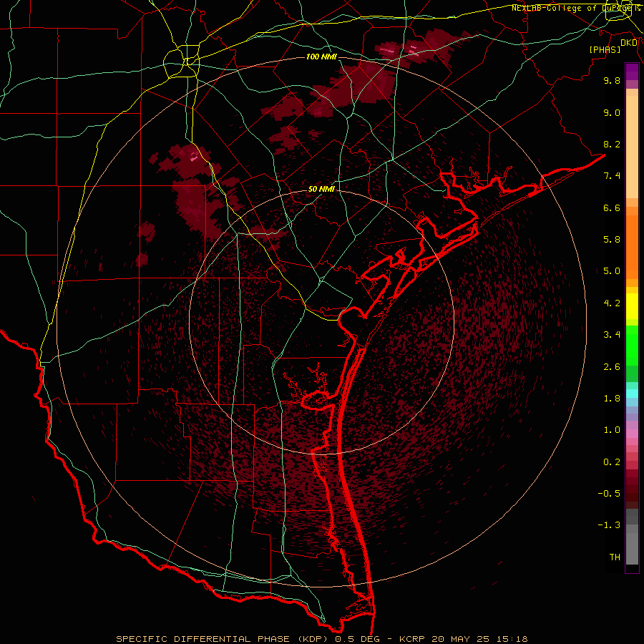Pick the gray segment at the color bar bottom

coord(632,546)
